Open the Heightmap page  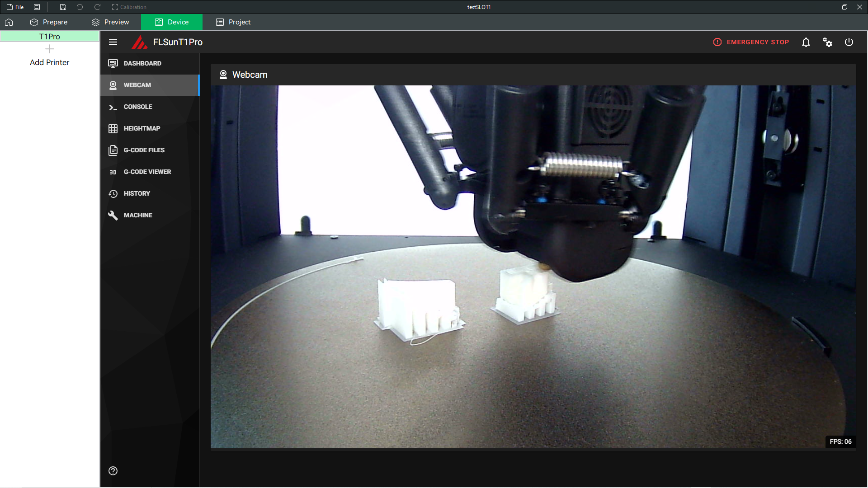point(150,128)
